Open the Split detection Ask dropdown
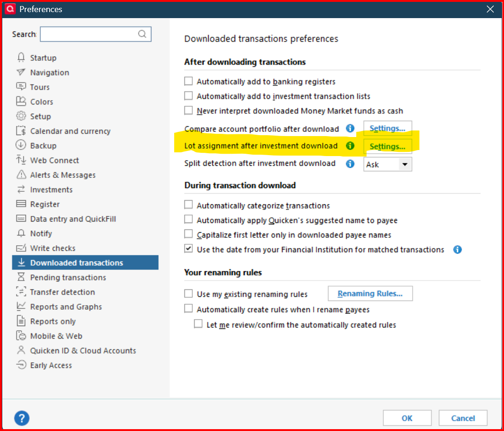The width and height of the screenshot is (504, 431). click(388, 164)
